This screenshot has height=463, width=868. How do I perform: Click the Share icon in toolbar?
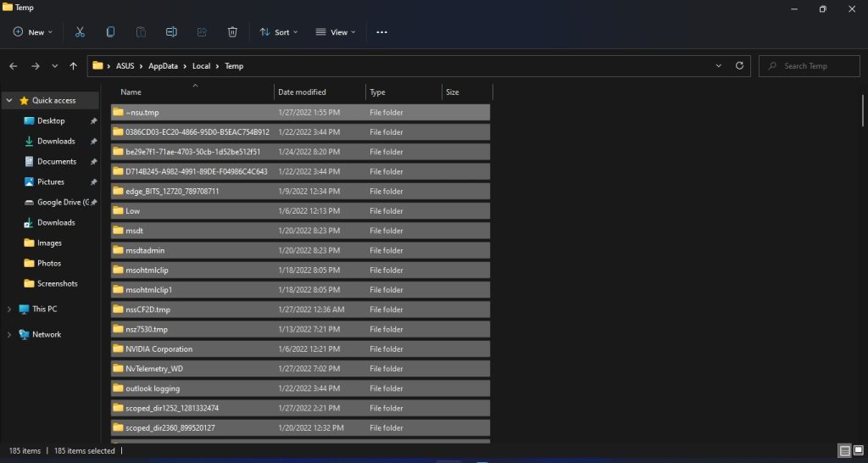pos(202,32)
